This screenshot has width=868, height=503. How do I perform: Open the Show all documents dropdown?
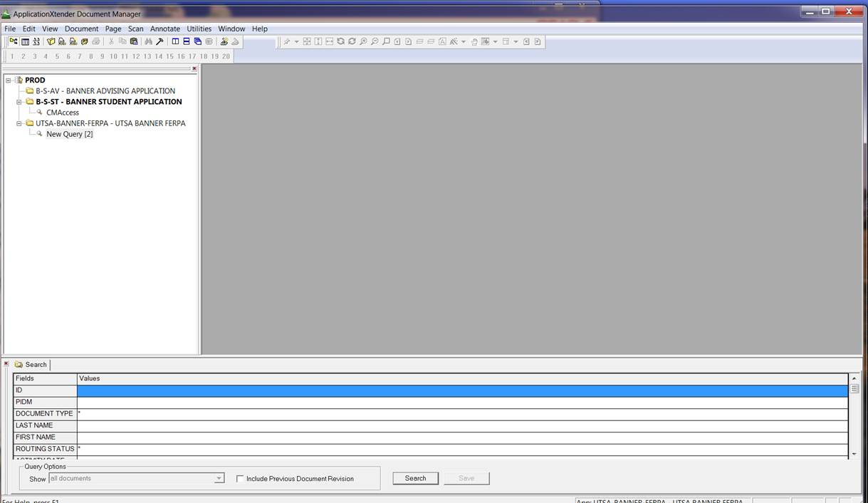[x=219, y=479]
